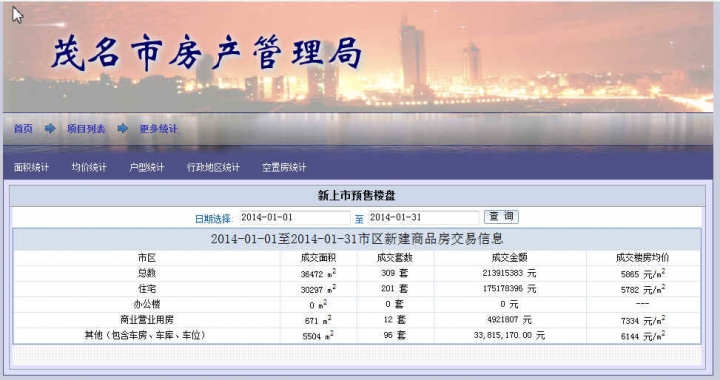Select the 商业营业用房 row label
The height and width of the screenshot is (380, 720).
[x=146, y=319]
